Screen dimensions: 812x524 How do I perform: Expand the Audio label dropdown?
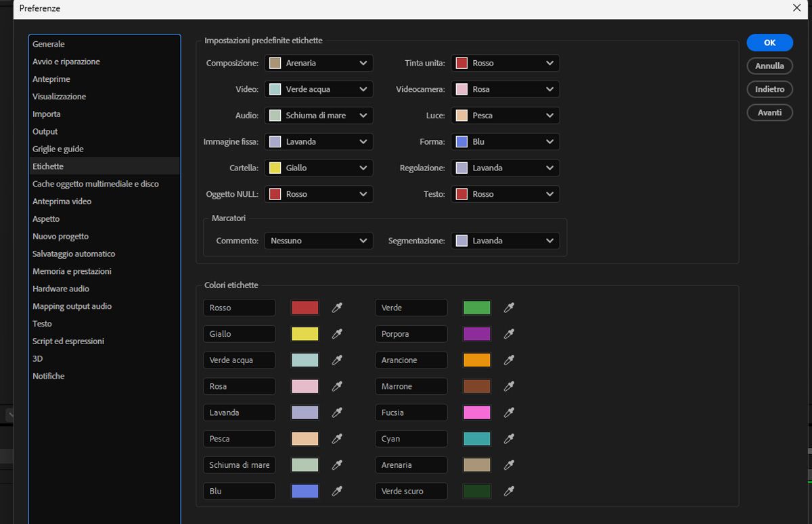[319, 116]
